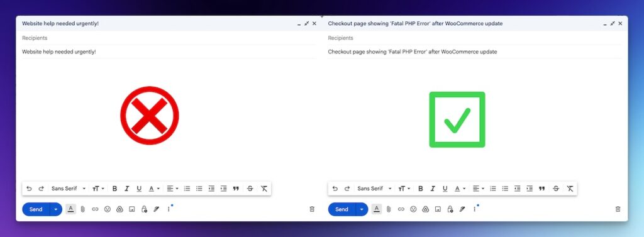Insert Drive files in the right compose window
Viewport: 644px width, 237px height.
coord(426,209)
